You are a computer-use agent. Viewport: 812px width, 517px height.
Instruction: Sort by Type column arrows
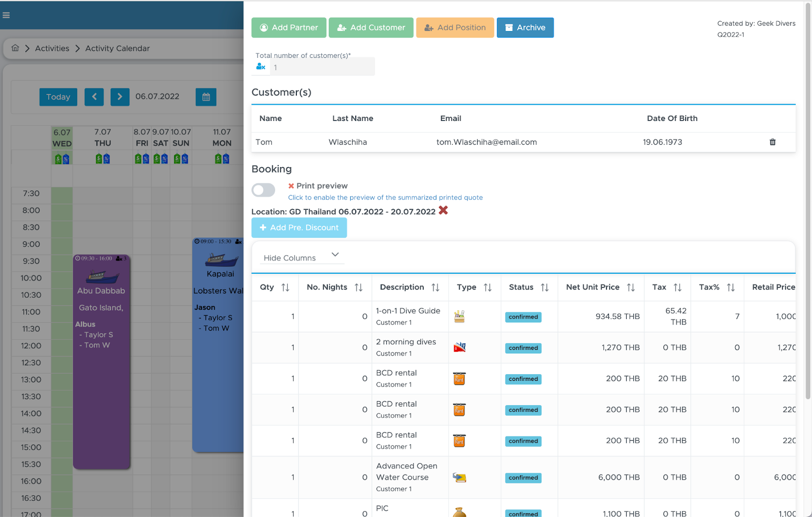pyautogui.click(x=488, y=287)
